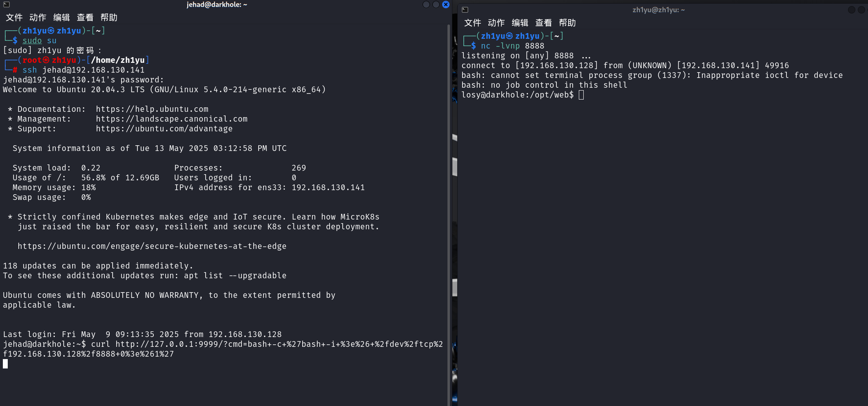Minimize the zh1yu@zh1yu terminal window
868x406 pixels.
pyautogui.click(x=852, y=10)
